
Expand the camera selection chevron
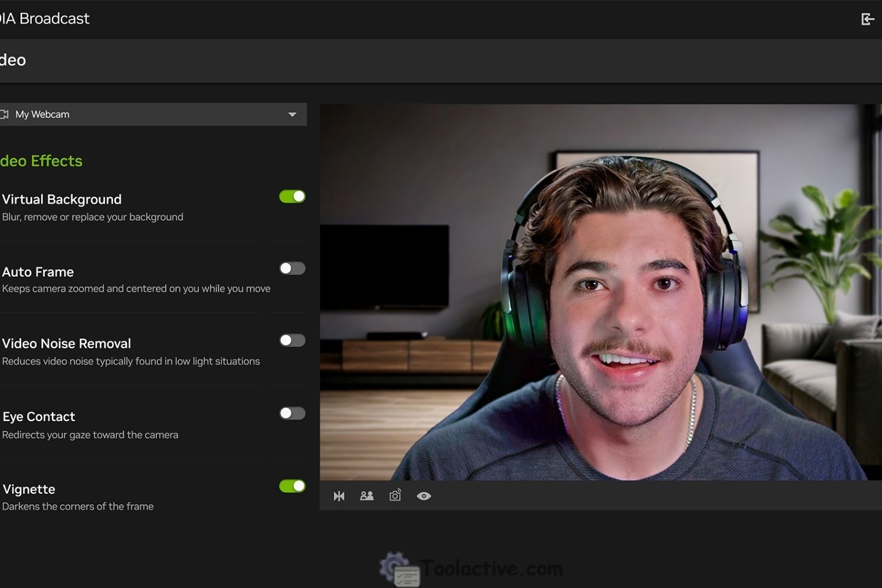(x=292, y=114)
